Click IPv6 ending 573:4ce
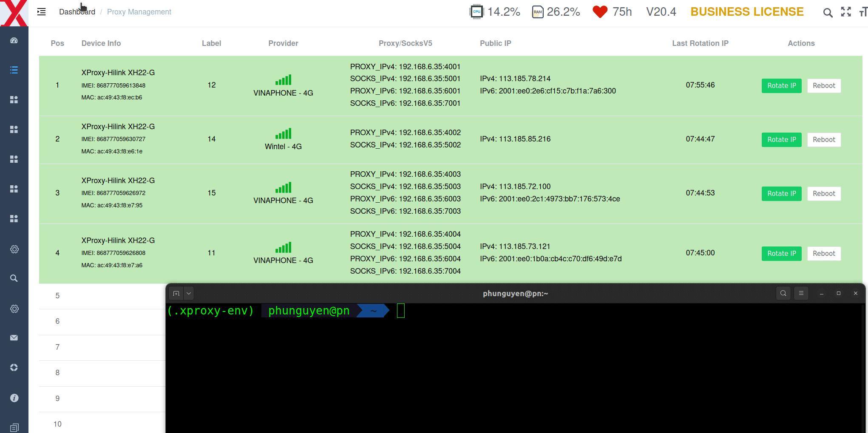This screenshot has height=433, width=868. pyautogui.click(x=550, y=199)
